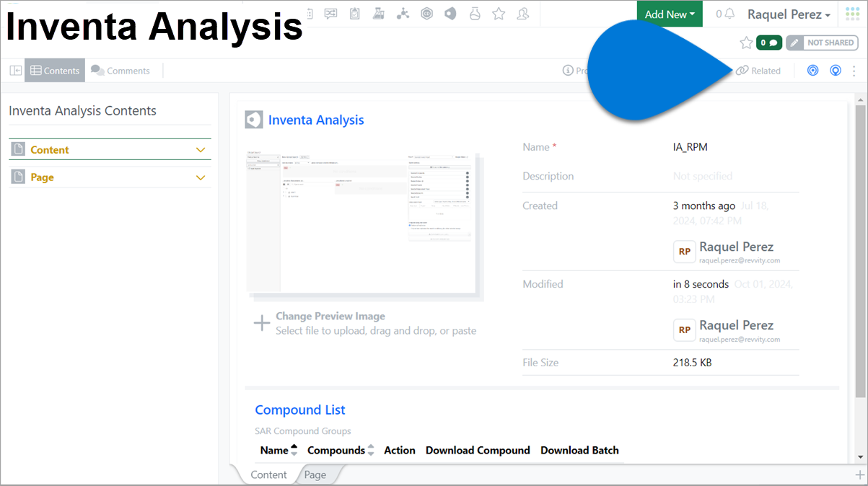
Task: Expand the Content section chevron
Action: click(201, 150)
